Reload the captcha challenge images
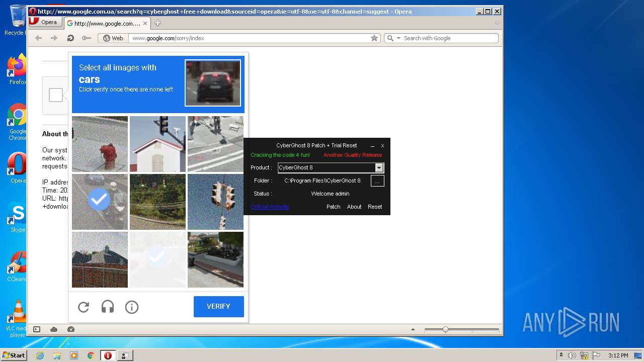644x362 pixels. click(x=84, y=307)
